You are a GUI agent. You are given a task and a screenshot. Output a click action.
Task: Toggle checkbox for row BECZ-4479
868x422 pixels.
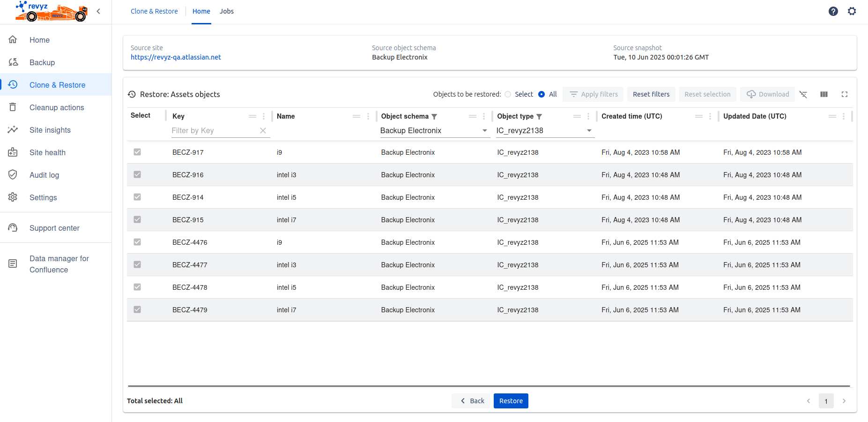click(x=137, y=309)
